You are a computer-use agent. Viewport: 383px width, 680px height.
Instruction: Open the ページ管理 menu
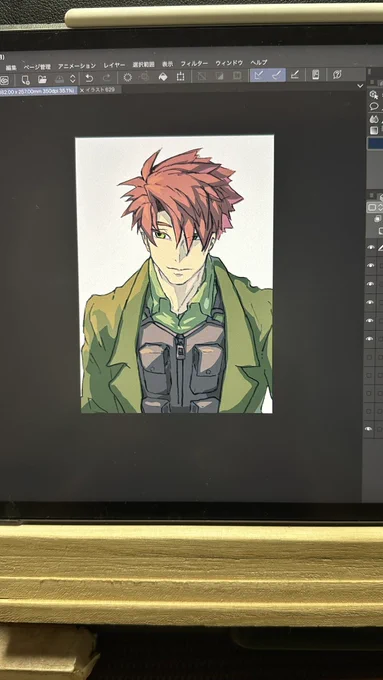tap(37, 67)
